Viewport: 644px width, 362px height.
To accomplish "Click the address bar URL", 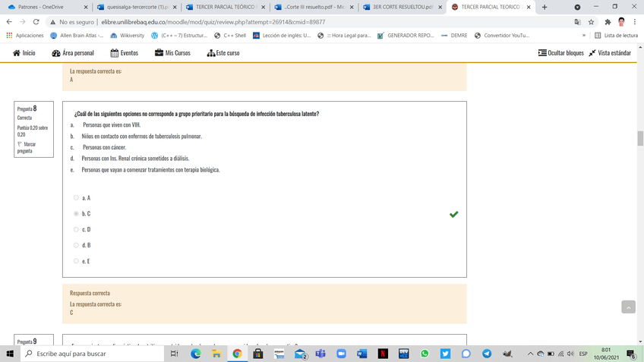I will (x=213, y=22).
